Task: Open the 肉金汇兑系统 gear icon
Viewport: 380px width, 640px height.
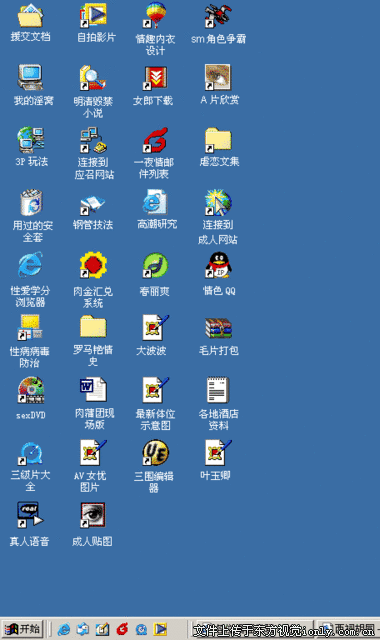Action: (93, 265)
